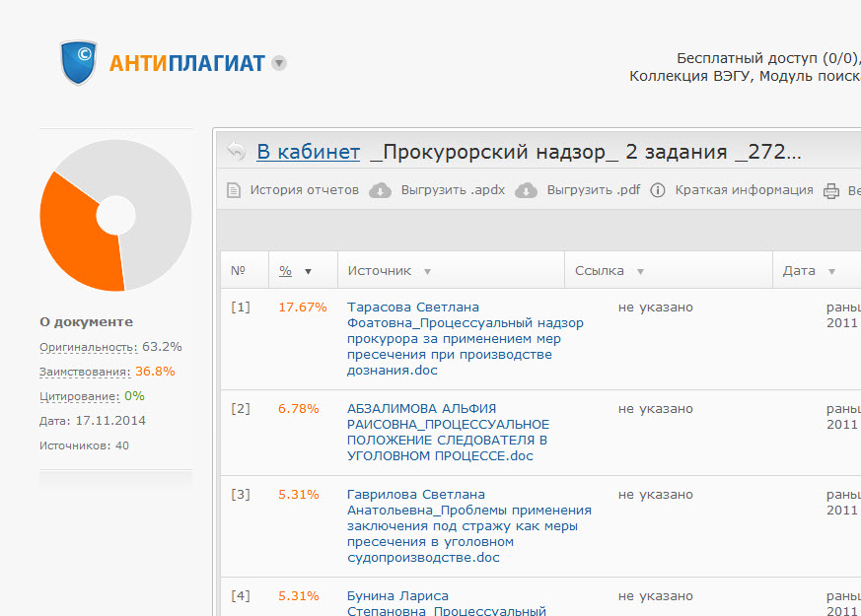
Task: Click row number [1]
Action: coord(241,308)
